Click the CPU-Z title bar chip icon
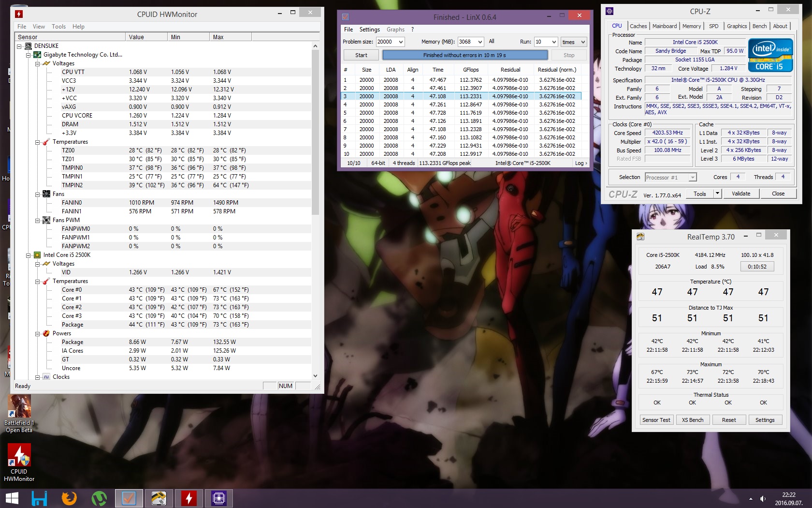The width and height of the screenshot is (812, 508). (x=609, y=11)
